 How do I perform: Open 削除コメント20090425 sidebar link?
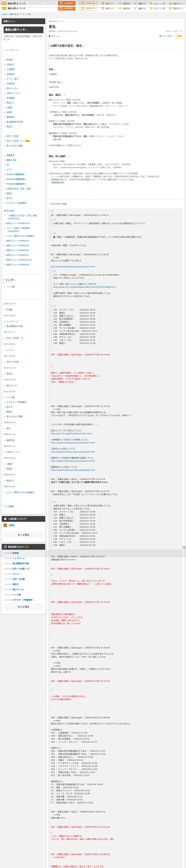18,246
